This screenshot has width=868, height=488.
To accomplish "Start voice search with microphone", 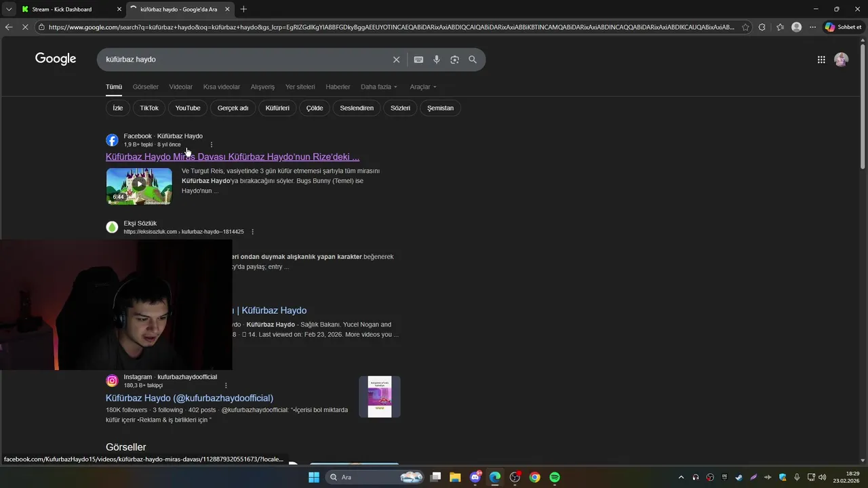I will (437, 60).
